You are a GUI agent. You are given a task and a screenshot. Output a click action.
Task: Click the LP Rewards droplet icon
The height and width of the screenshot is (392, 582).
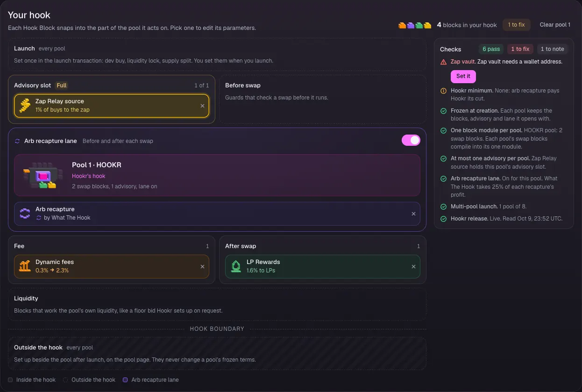coord(236,266)
